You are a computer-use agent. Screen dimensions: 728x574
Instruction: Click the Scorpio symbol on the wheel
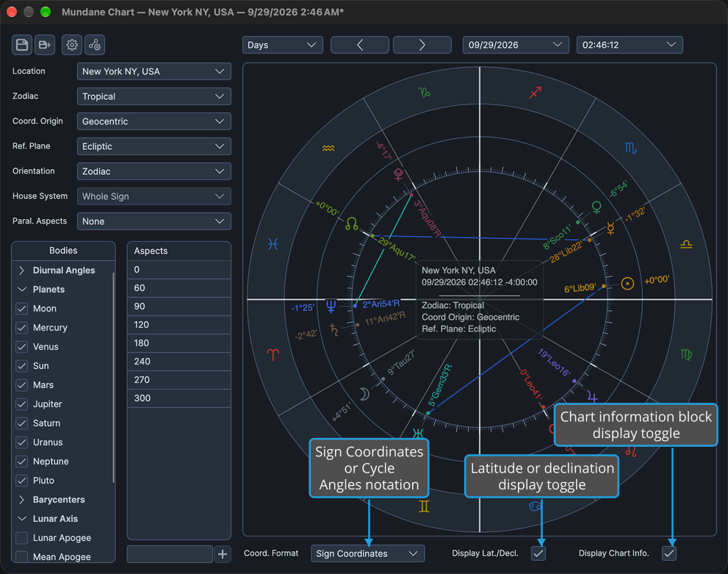pyautogui.click(x=630, y=148)
